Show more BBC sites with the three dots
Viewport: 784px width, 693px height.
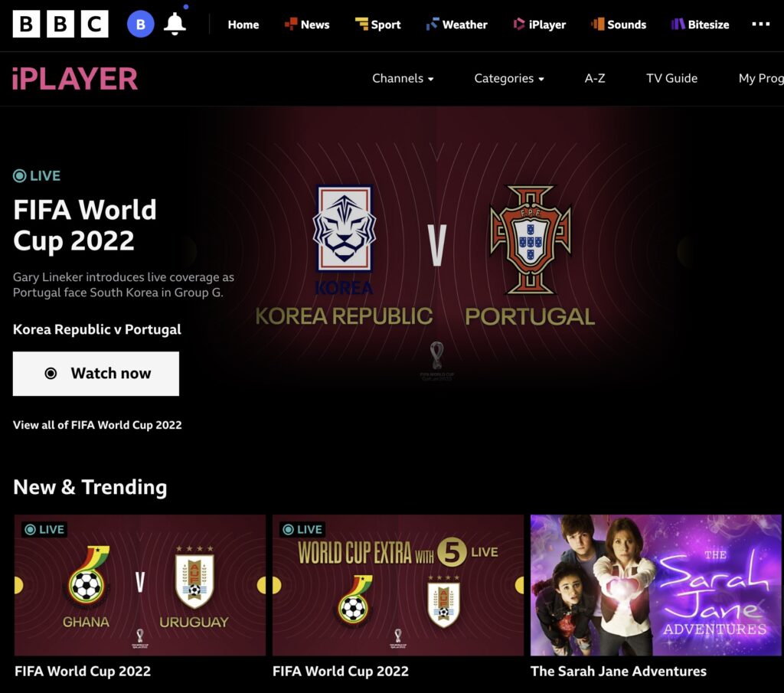coord(761,24)
